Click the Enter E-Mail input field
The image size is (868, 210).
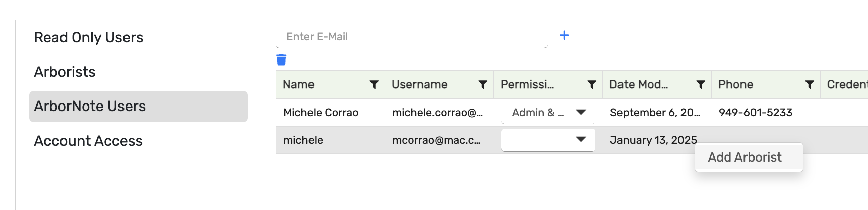(411, 37)
